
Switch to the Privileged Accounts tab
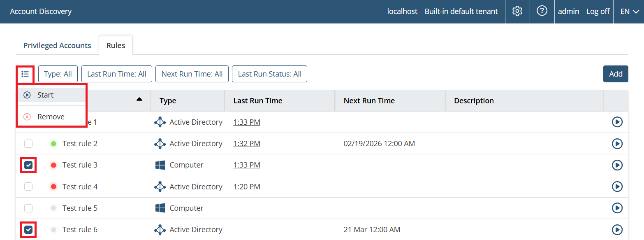point(57,46)
